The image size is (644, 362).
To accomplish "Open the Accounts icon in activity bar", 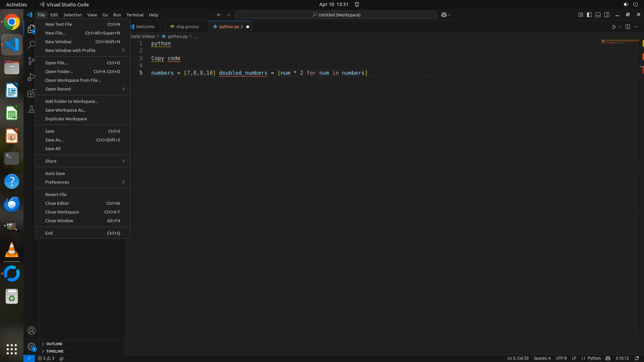I will (x=32, y=330).
